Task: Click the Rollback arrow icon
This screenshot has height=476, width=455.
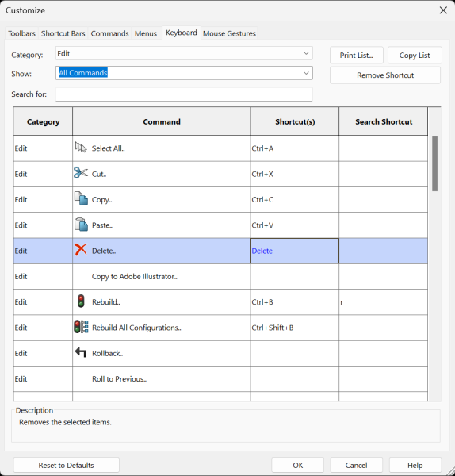Action: (81, 352)
